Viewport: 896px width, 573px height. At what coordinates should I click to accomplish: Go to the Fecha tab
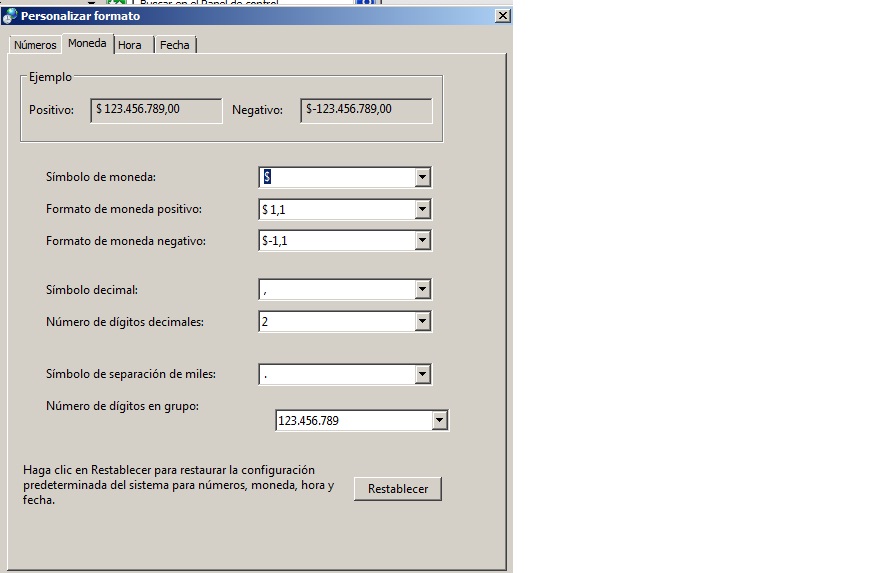point(174,45)
